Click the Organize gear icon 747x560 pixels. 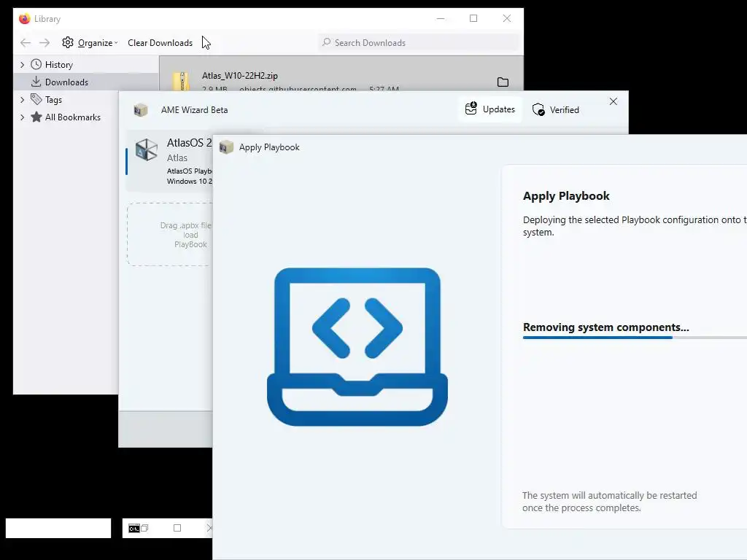point(68,42)
